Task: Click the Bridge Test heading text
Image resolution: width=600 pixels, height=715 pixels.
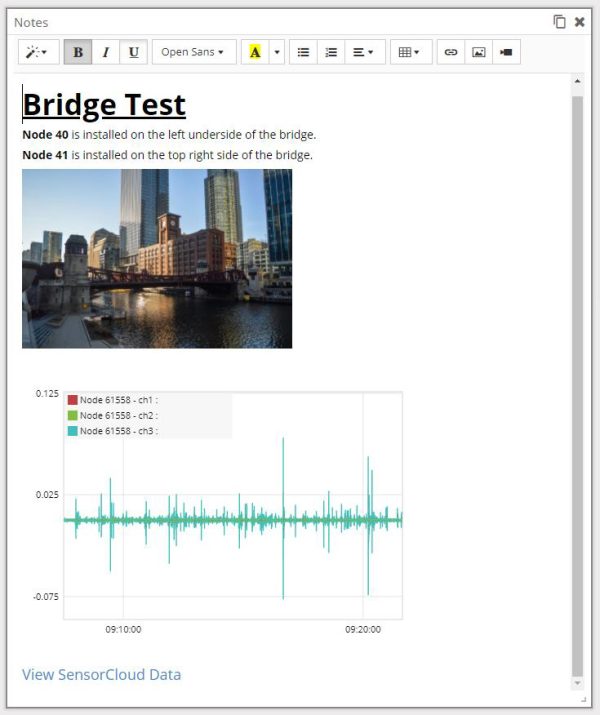Action: [x=104, y=105]
